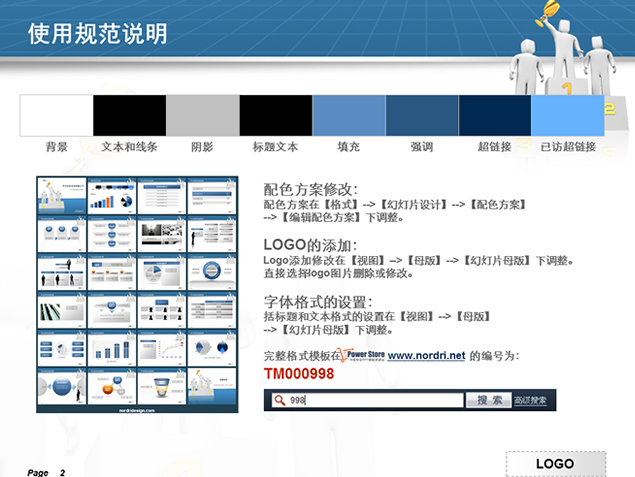
Task: Select the black 文本和线条 color swatch
Action: tap(129, 115)
